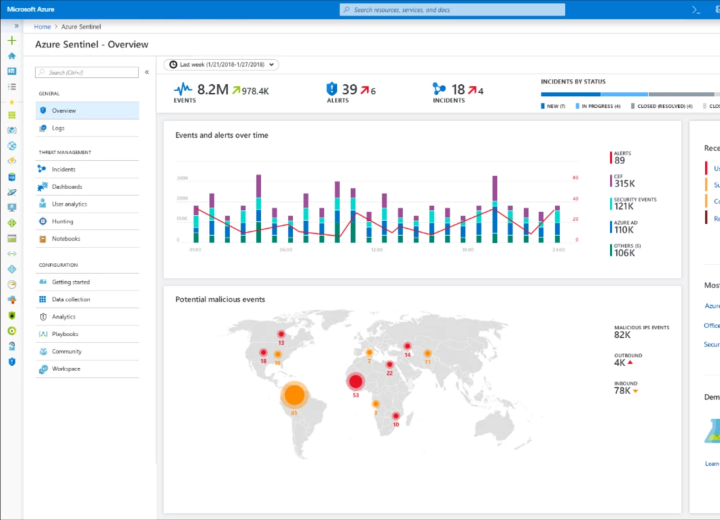Click the Incidents by status progress bar
Image resolution: width=720 pixels, height=520 pixels.
(630, 94)
